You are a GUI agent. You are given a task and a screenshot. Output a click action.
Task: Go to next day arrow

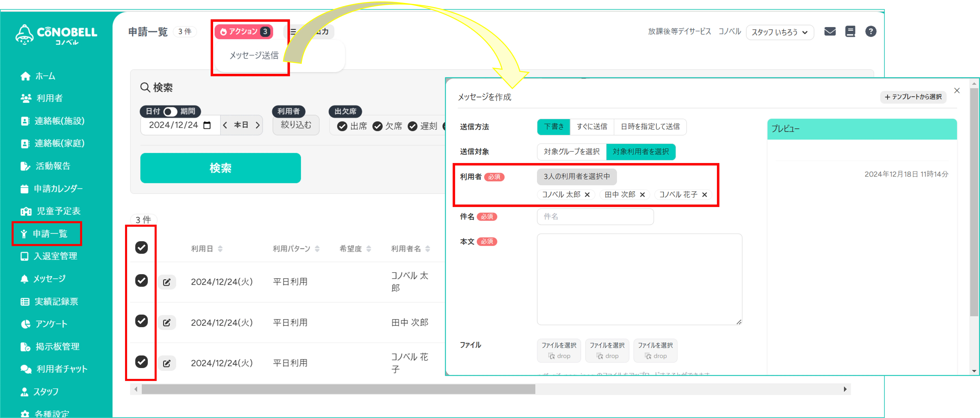[258, 125]
